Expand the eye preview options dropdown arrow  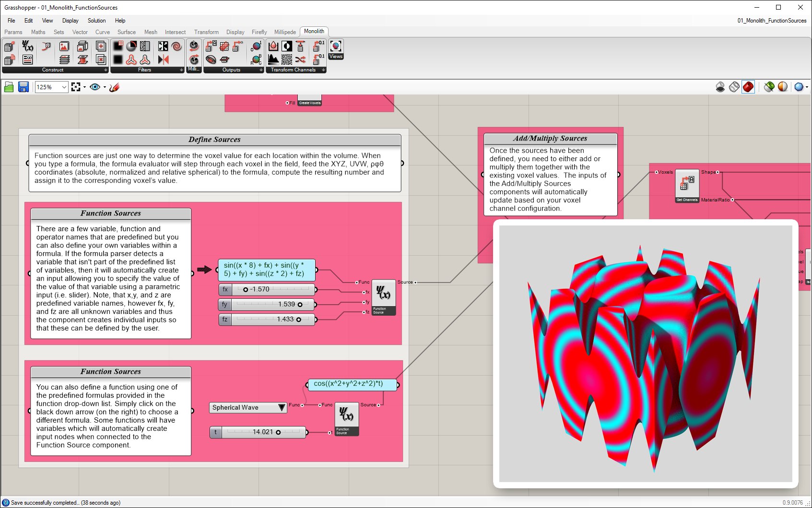pyautogui.click(x=105, y=87)
